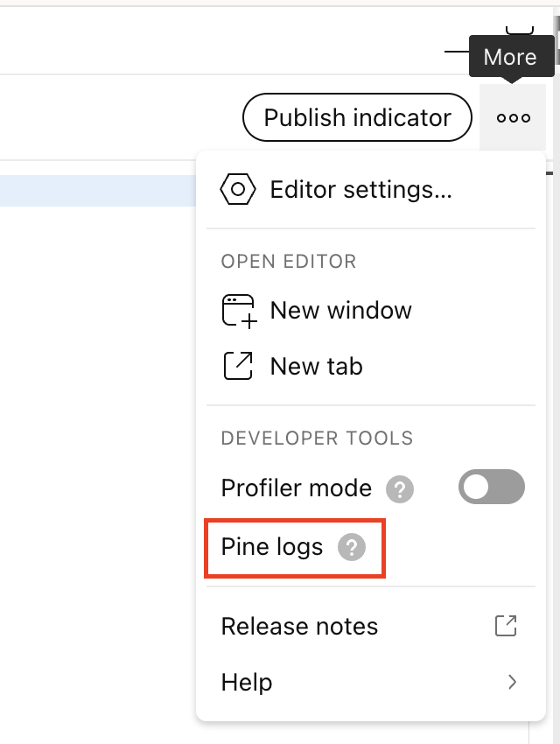This screenshot has height=744, width=560.
Task: Click the New tab arrow icon
Action: (238, 366)
